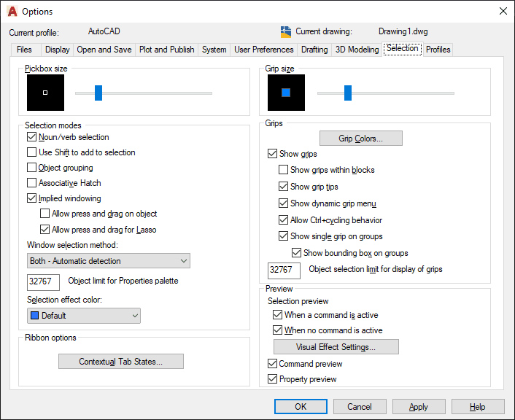Open Contextual Tab States settings
The width and height of the screenshot is (515, 420).
[120, 362]
